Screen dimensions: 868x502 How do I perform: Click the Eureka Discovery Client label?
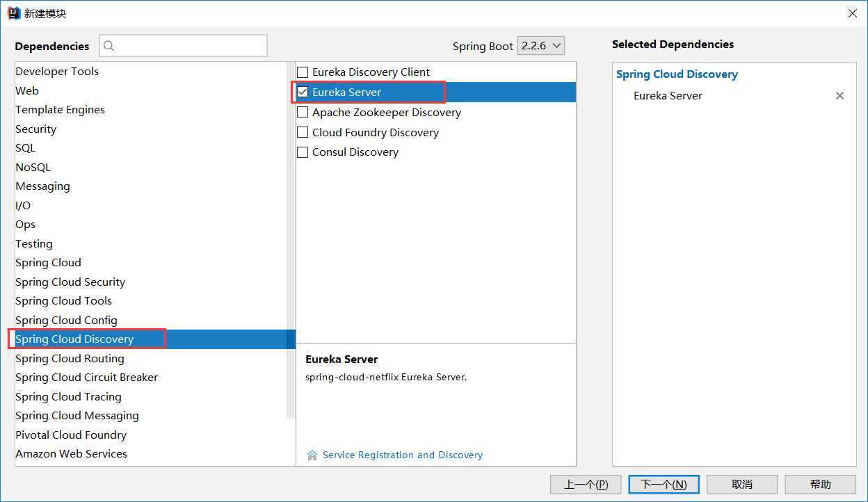coord(371,72)
